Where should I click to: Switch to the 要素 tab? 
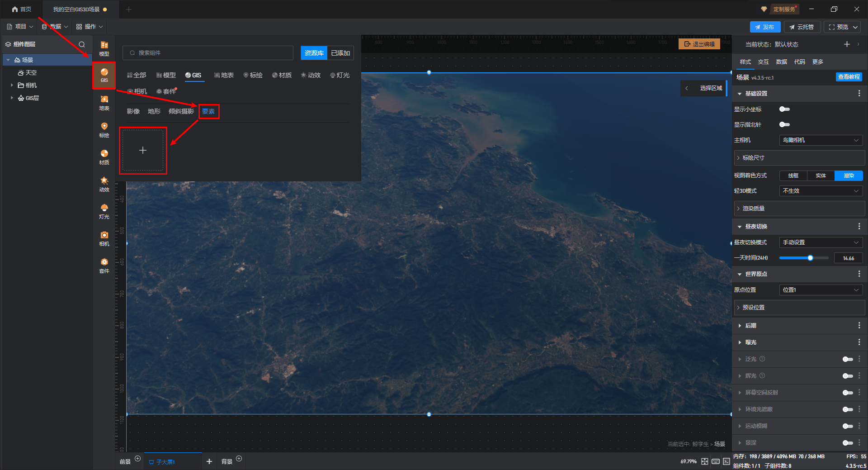click(x=208, y=111)
